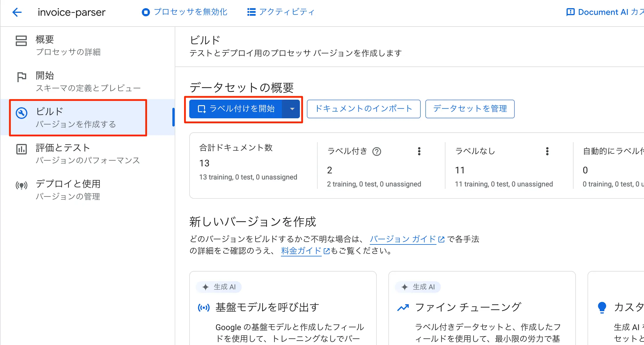Open the バージョン ガイド link
This screenshot has width=644, height=345.
[x=403, y=239]
